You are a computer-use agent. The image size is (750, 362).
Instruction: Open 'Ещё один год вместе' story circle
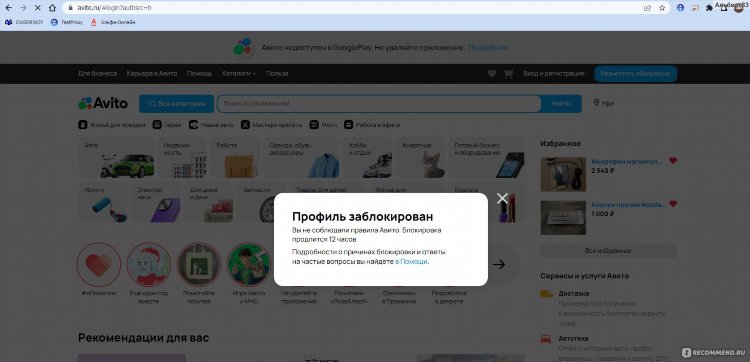coord(149,264)
